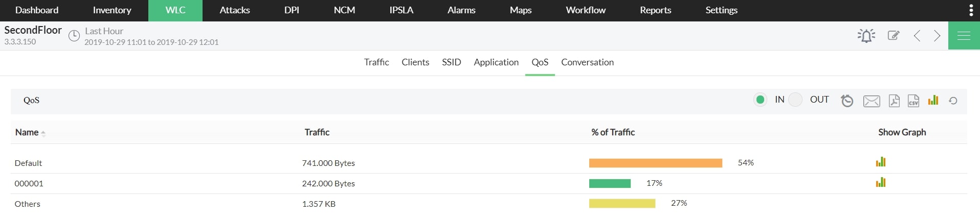
Task: Refresh the QoS widget
Action: (x=952, y=101)
